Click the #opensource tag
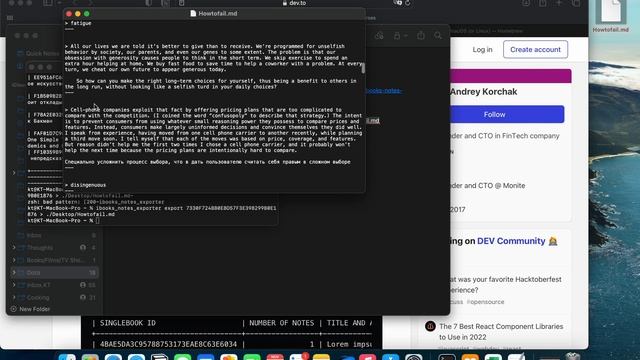640x360 pixels. pyautogui.click(x=485, y=302)
